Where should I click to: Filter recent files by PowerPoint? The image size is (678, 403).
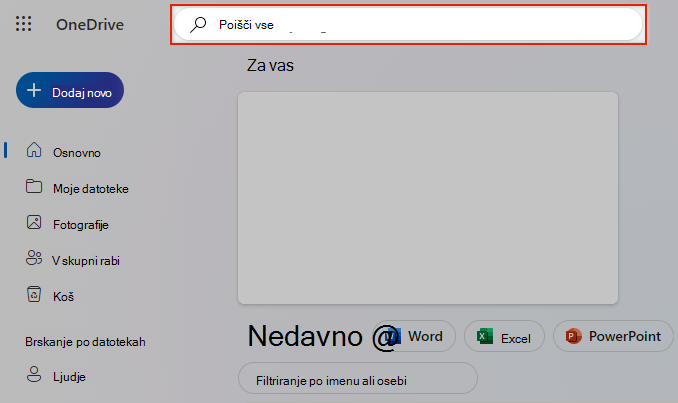pos(613,336)
